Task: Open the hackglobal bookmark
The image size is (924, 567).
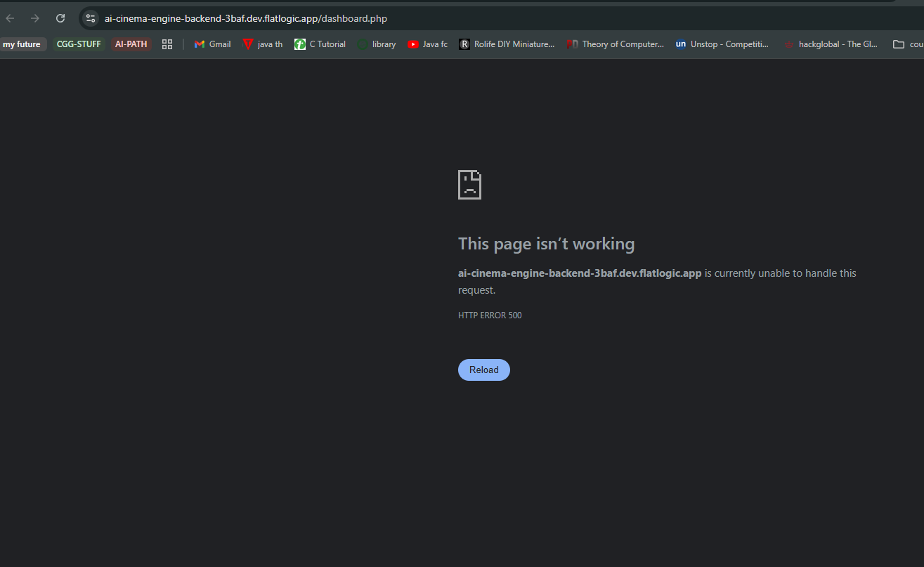Action: point(831,44)
